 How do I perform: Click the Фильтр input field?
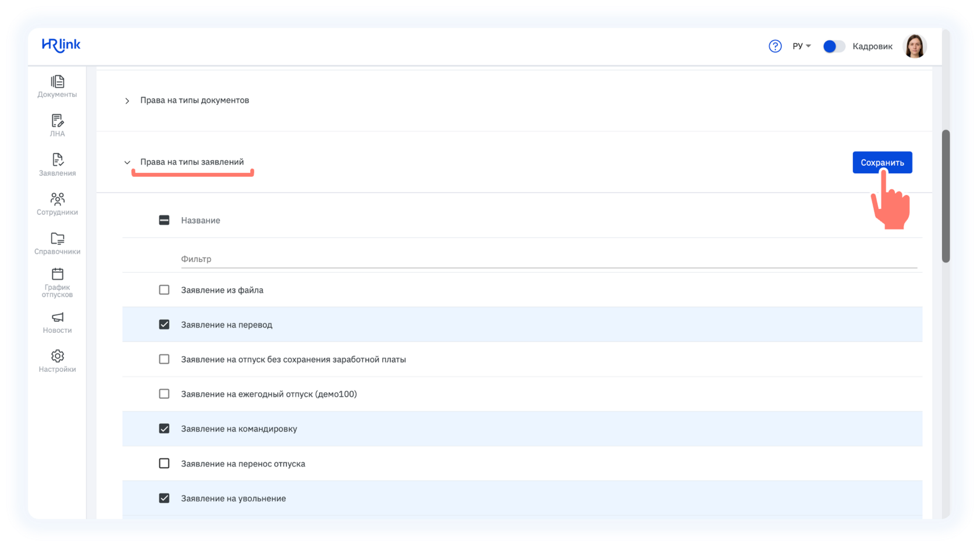point(549,259)
